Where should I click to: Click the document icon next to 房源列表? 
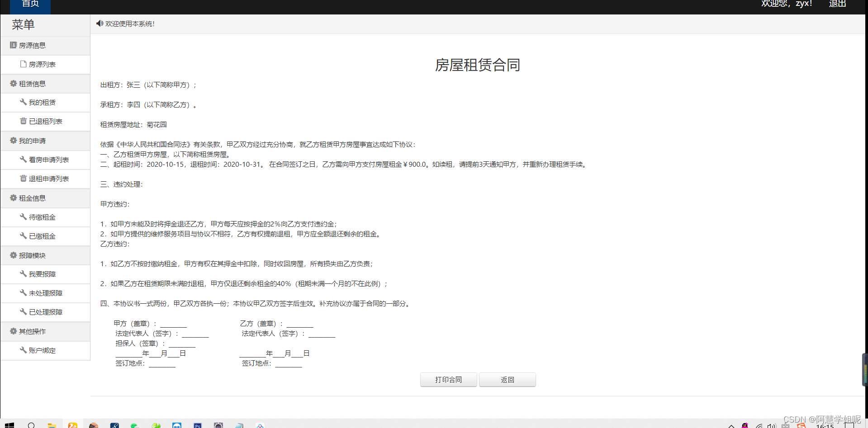pyautogui.click(x=23, y=64)
